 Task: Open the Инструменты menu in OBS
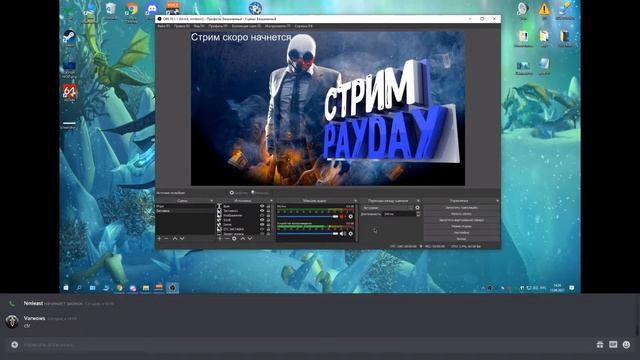[278, 26]
